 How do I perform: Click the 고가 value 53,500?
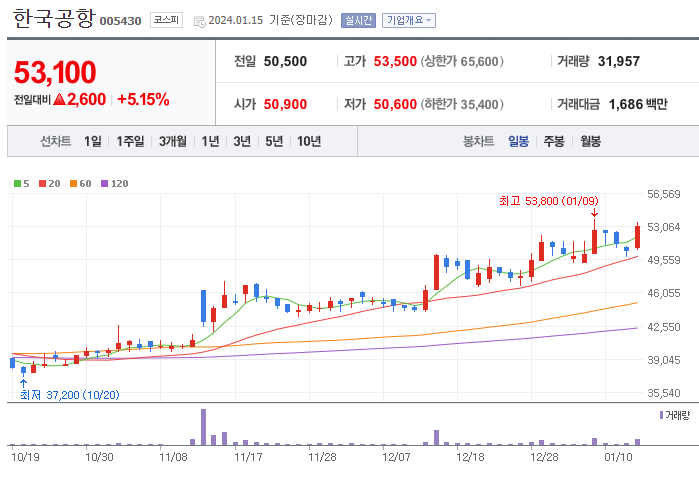(x=395, y=61)
